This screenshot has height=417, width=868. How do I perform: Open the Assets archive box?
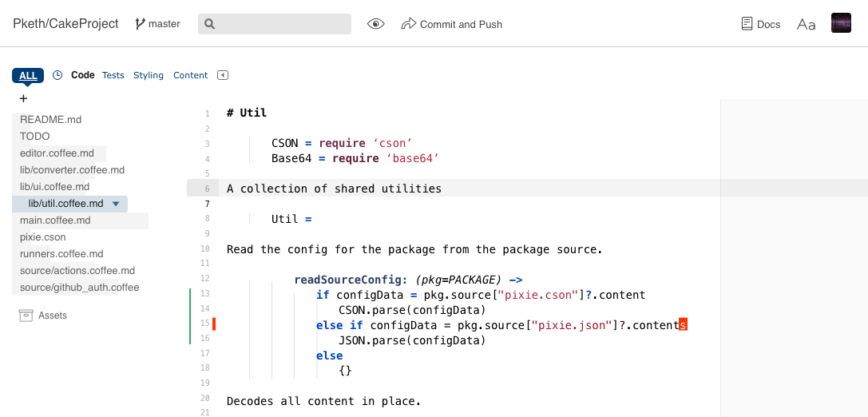26,316
